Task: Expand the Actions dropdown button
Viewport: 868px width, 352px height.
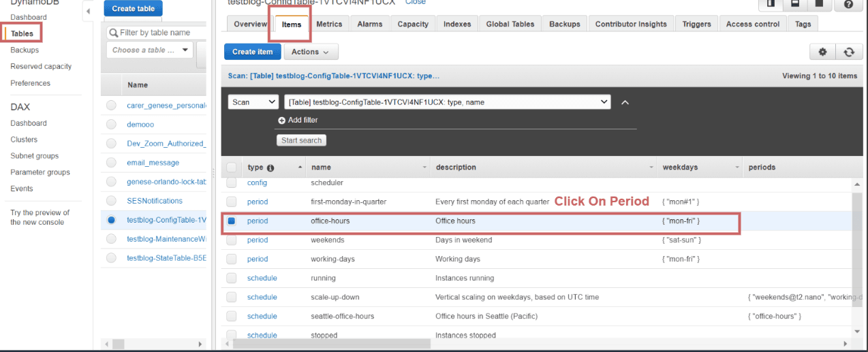Action: tap(311, 52)
